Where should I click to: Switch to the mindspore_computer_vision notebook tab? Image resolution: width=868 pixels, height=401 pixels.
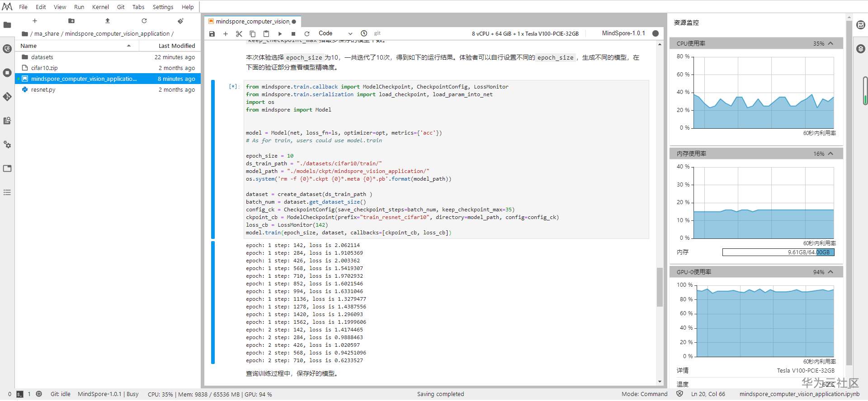click(252, 21)
